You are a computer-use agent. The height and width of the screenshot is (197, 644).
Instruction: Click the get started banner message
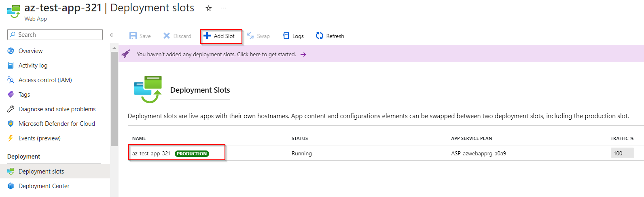216,54
